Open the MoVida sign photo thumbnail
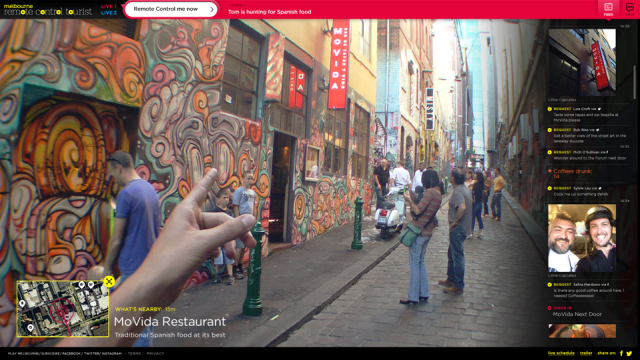This screenshot has width=640, height=360. [582, 62]
